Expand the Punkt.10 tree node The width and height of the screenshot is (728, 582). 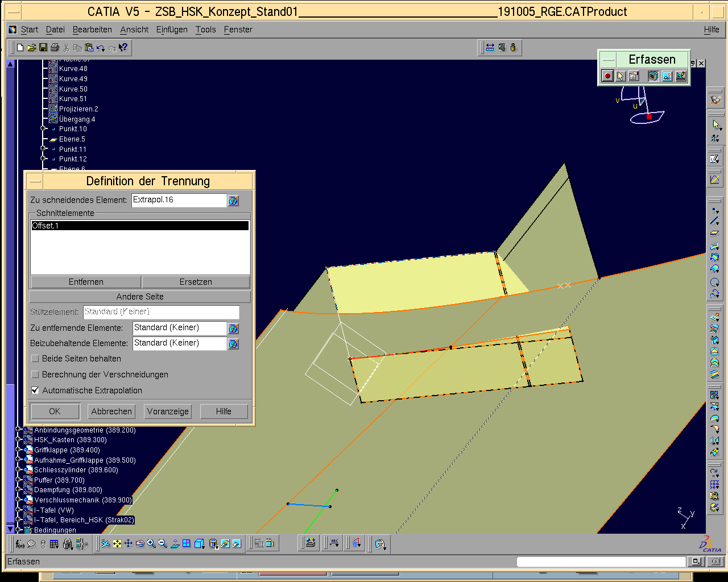[43, 129]
